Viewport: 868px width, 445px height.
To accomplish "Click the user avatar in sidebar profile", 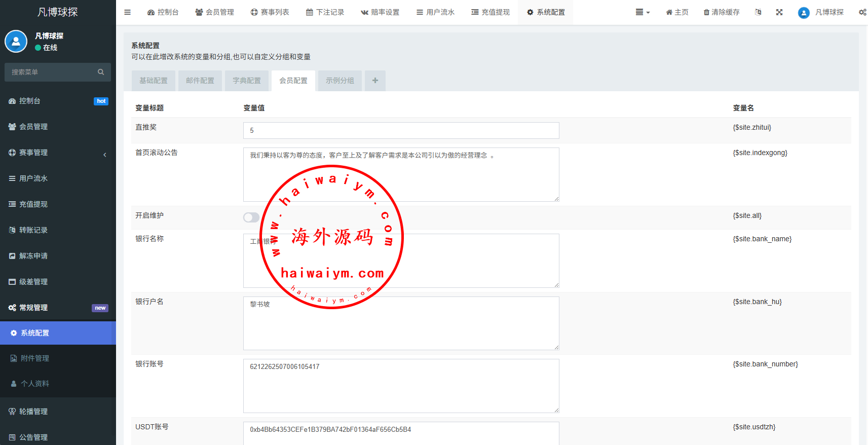I will click(x=16, y=42).
